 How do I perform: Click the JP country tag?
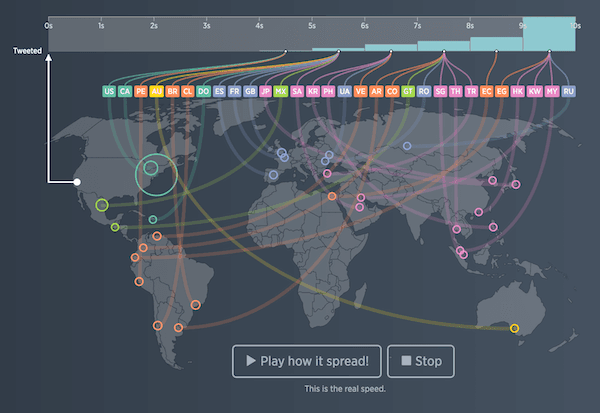(265, 91)
